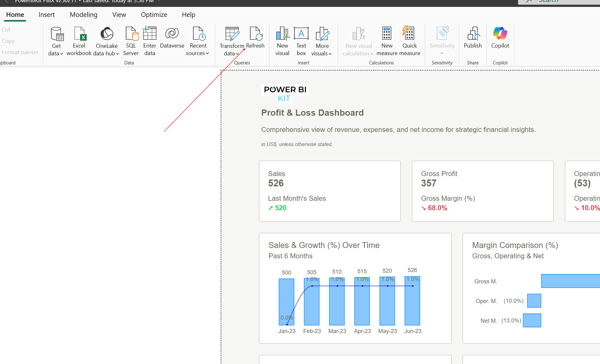Click the Net M. bar in margin chart
This screenshot has height=364, width=600.
pyautogui.click(x=532, y=320)
